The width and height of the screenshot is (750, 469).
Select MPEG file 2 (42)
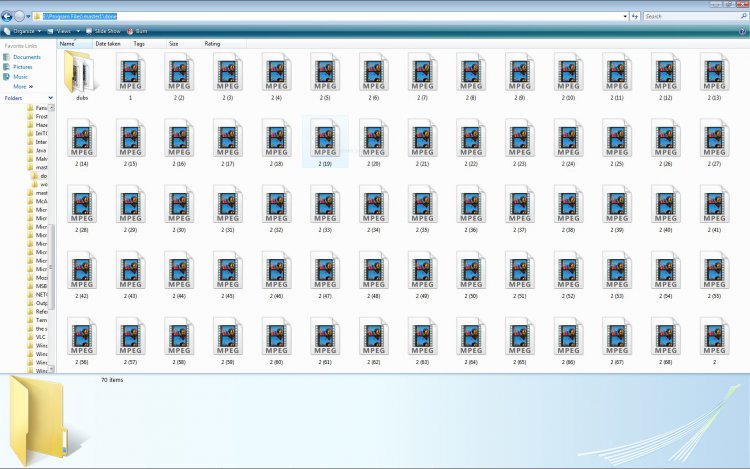(82, 270)
